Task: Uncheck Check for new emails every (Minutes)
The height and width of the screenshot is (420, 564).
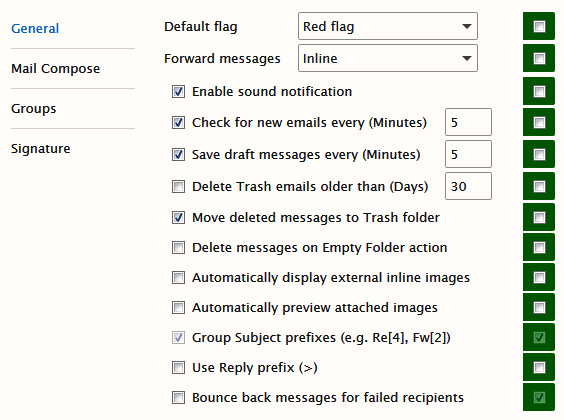Action: click(178, 122)
